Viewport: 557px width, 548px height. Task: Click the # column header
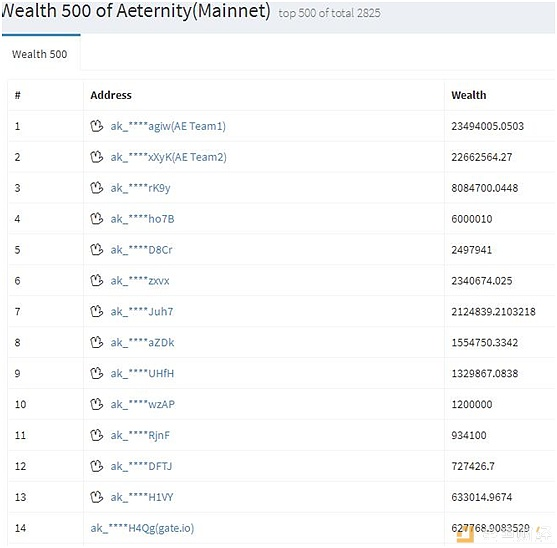[17, 95]
